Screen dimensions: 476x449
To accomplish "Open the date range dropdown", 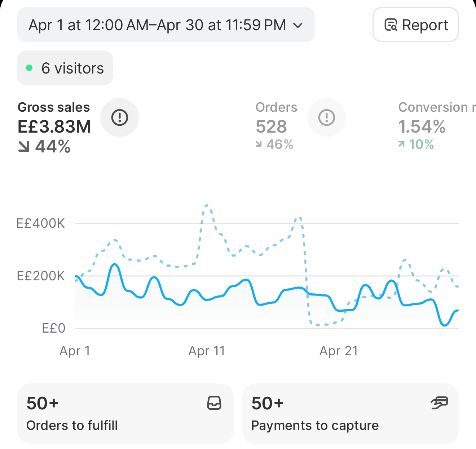I will 166,25.
